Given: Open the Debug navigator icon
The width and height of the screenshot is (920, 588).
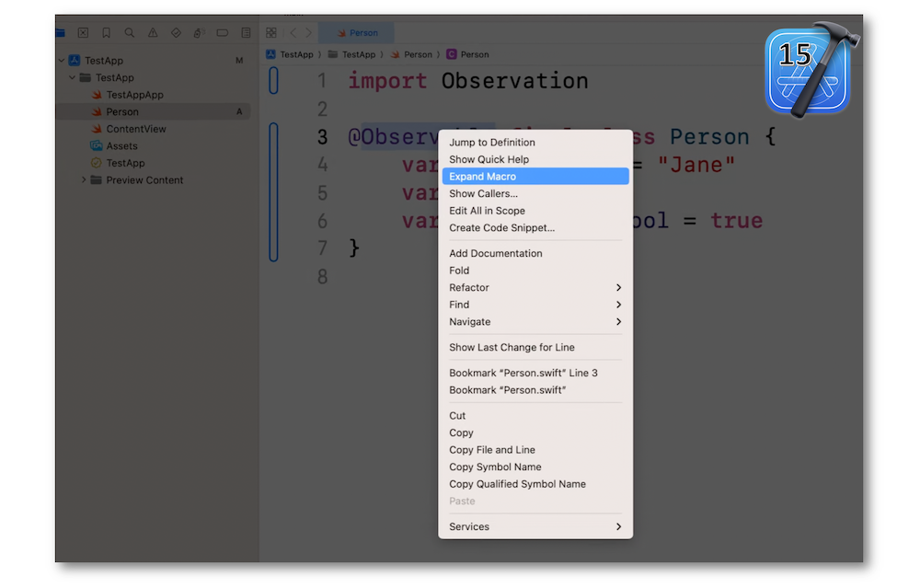Looking at the screenshot, I should point(199,33).
